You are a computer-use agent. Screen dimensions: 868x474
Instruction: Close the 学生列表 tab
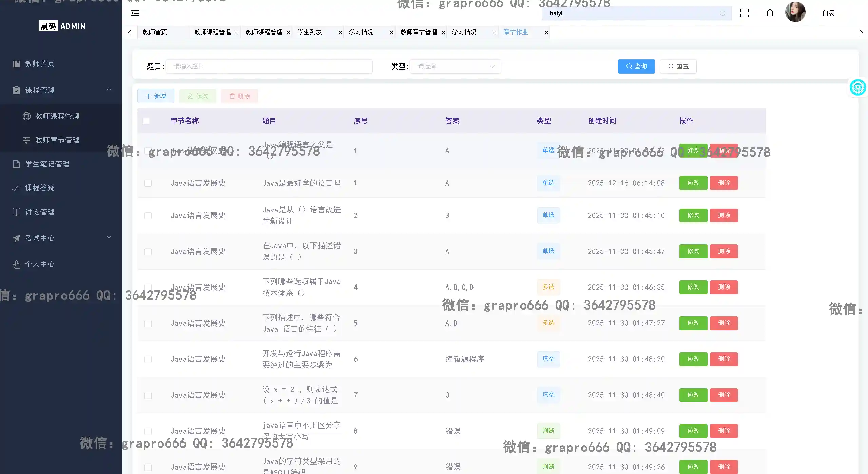coord(340,32)
